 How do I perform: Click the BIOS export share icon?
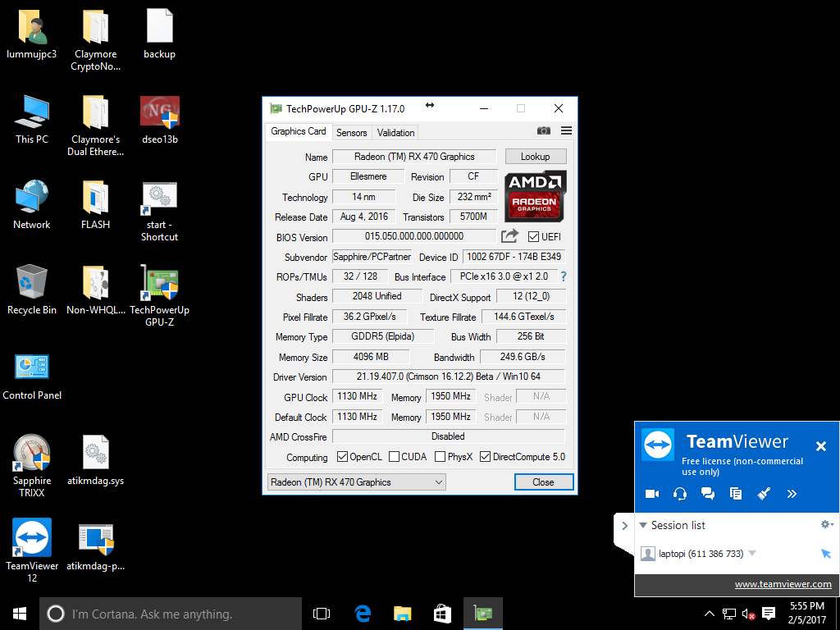[x=509, y=236]
